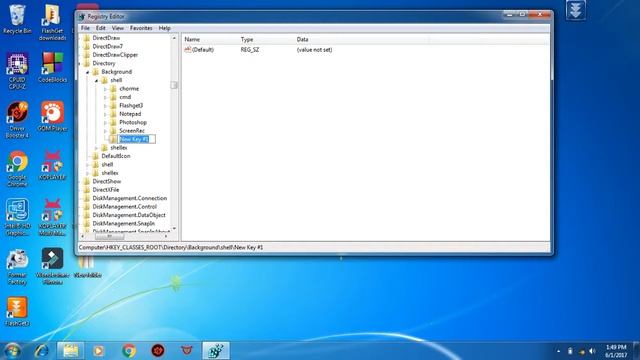
Task: Launch the CodeBlocks desktop shortcut
Action: point(52,67)
